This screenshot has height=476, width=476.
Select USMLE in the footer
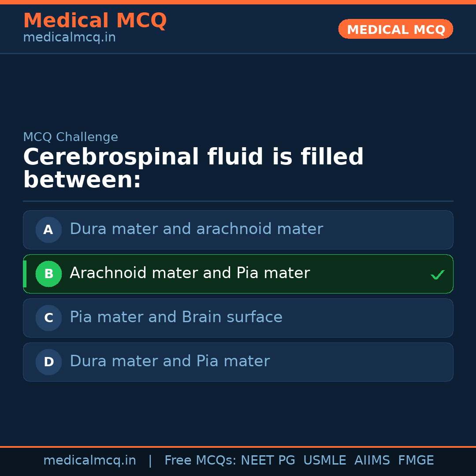tap(324, 461)
